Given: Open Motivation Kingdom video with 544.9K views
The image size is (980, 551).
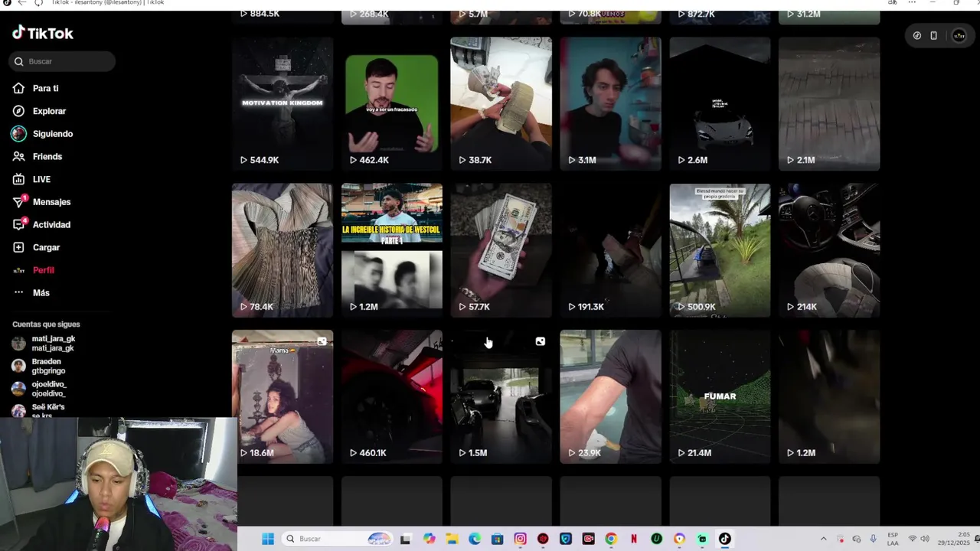Looking at the screenshot, I should point(283,103).
